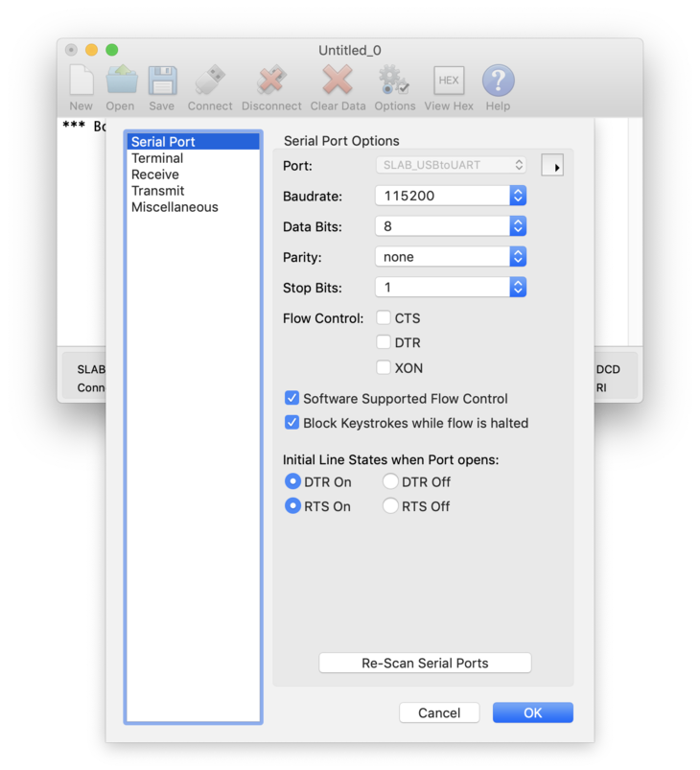
Task: Click the Clear Data red X icon
Action: point(338,82)
